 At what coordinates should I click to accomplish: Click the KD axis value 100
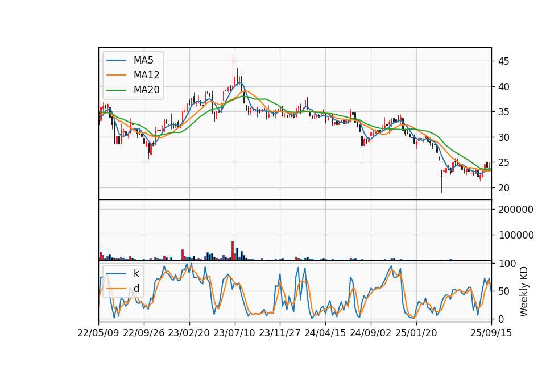507,264
